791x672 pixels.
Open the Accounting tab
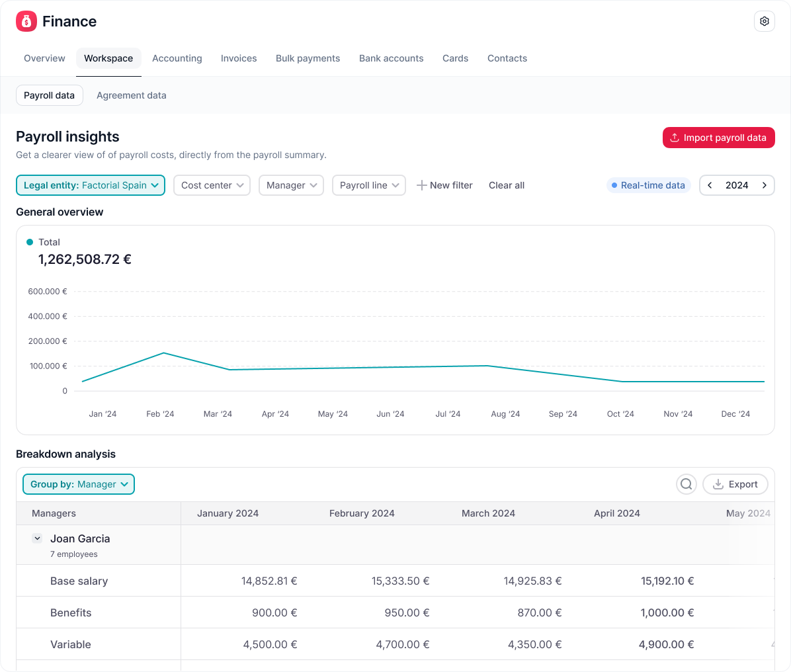pyautogui.click(x=177, y=58)
